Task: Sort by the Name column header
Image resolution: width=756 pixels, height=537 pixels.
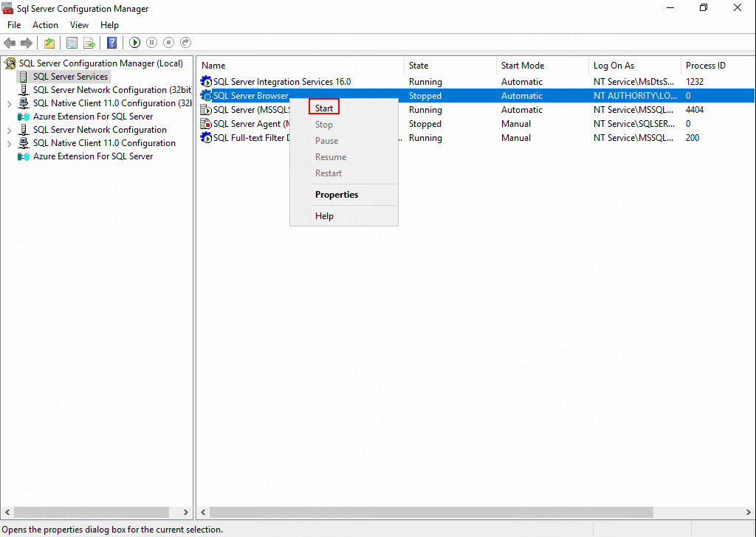Action: pyautogui.click(x=301, y=66)
